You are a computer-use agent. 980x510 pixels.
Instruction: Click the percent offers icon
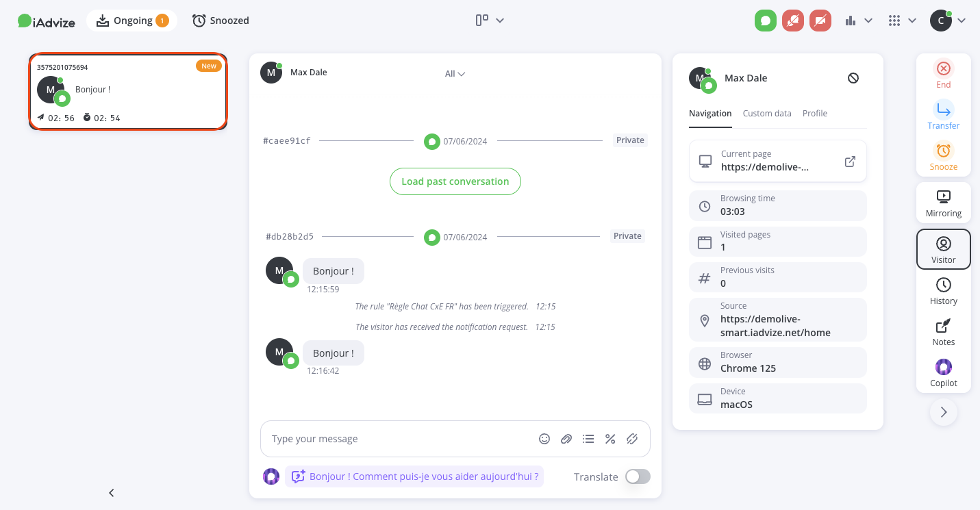[x=610, y=439]
